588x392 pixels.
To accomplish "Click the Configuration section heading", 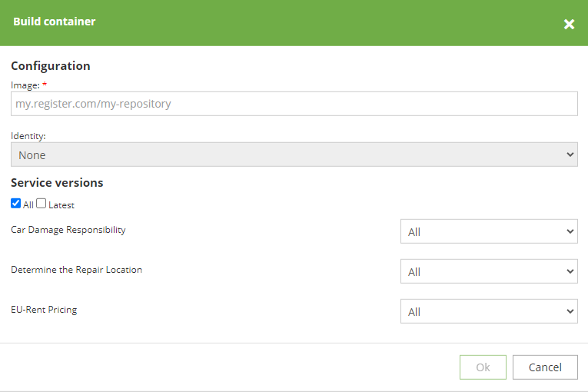I will (51, 66).
